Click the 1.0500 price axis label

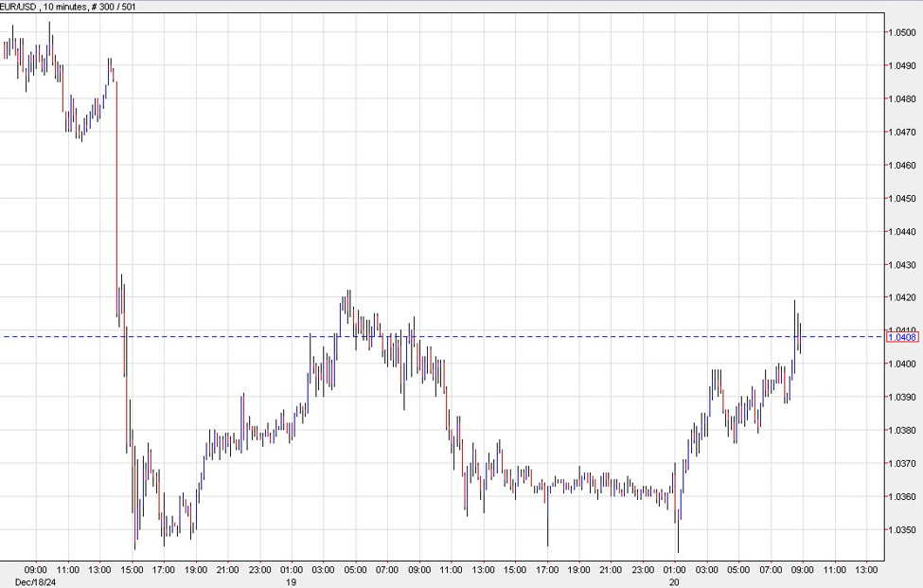coord(900,32)
